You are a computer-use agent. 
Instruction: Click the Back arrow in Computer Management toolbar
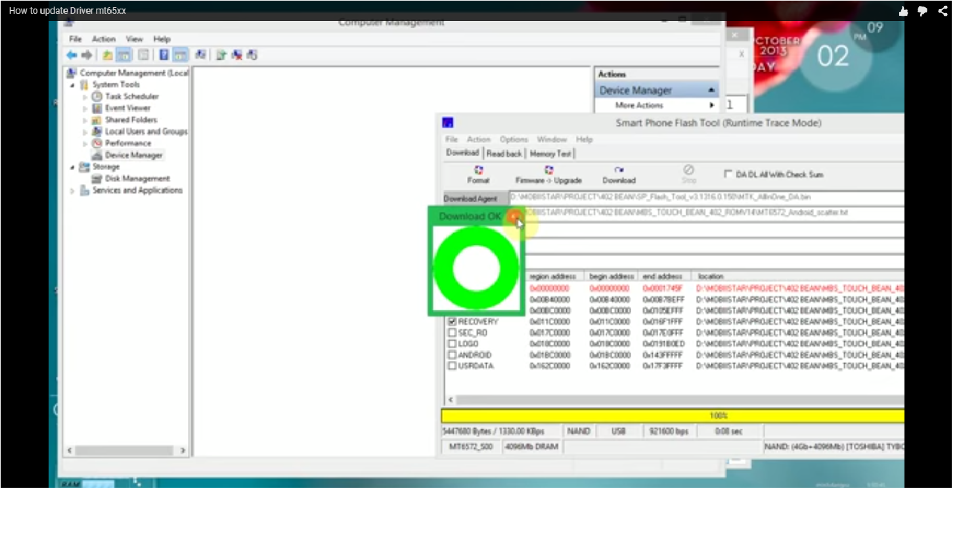(x=72, y=55)
